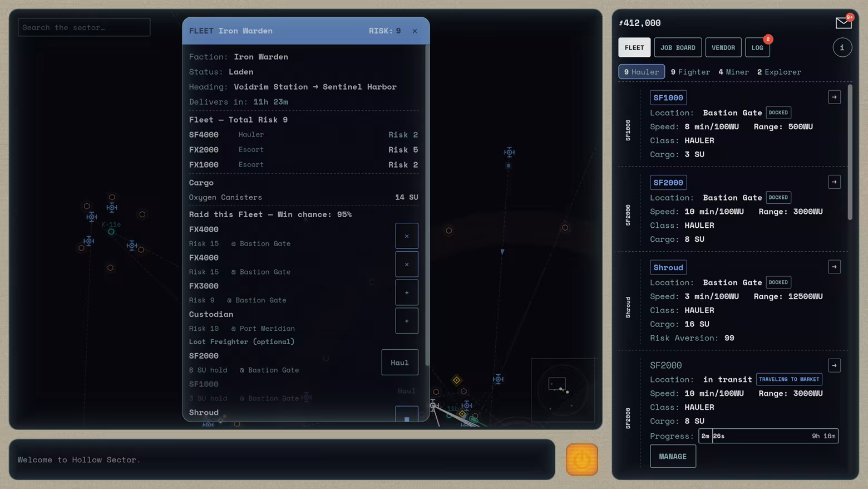Open the mail inbox envelope icon
Viewport: 868px width, 489px height.
point(844,22)
